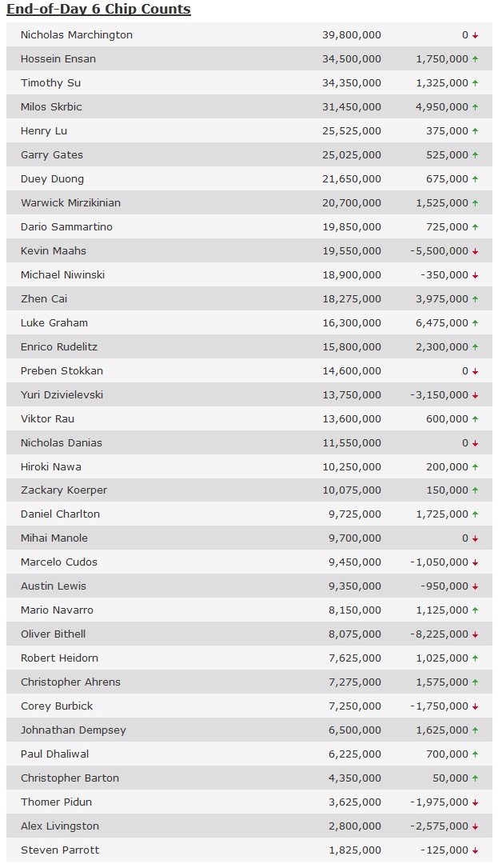Click Dario Sammartino's name

pyautogui.click(x=66, y=227)
